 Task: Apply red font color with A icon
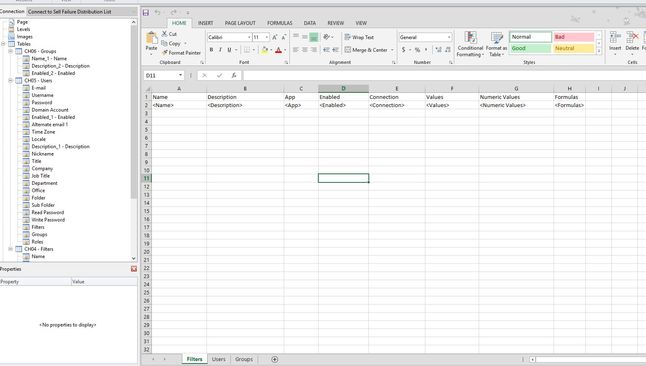click(x=279, y=50)
